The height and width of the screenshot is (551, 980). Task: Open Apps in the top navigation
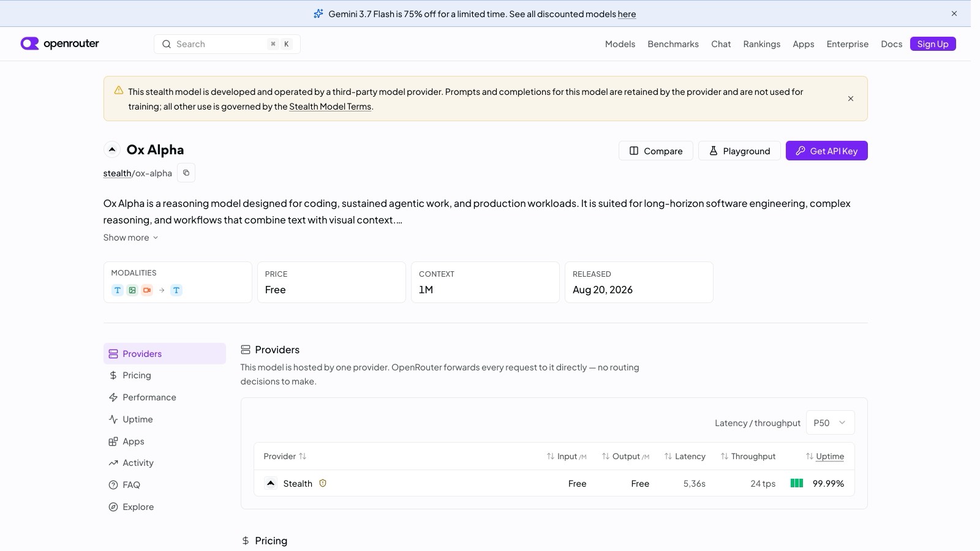click(803, 44)
